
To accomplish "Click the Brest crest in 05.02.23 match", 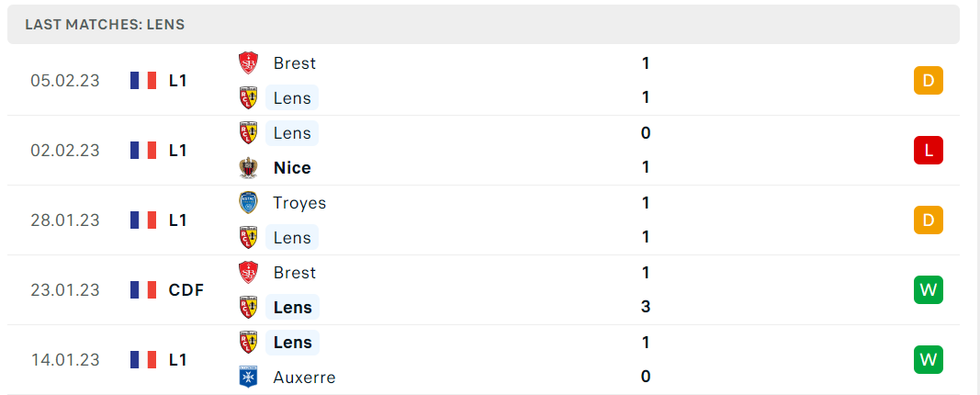I will pos(248,63).
